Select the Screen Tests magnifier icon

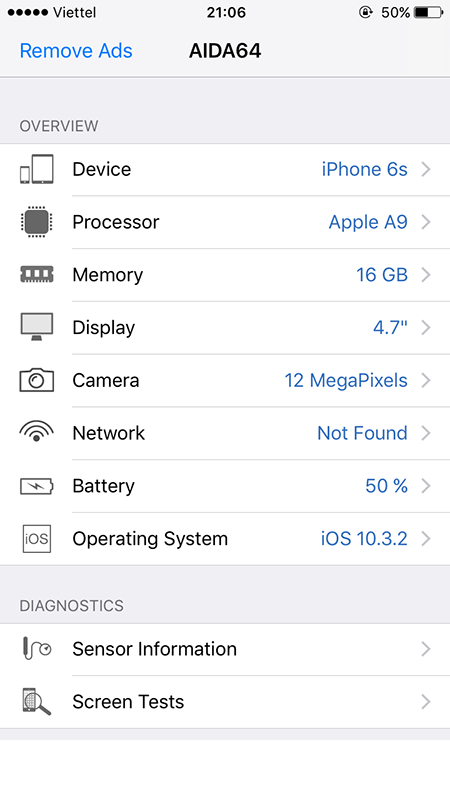coord(37,702)
